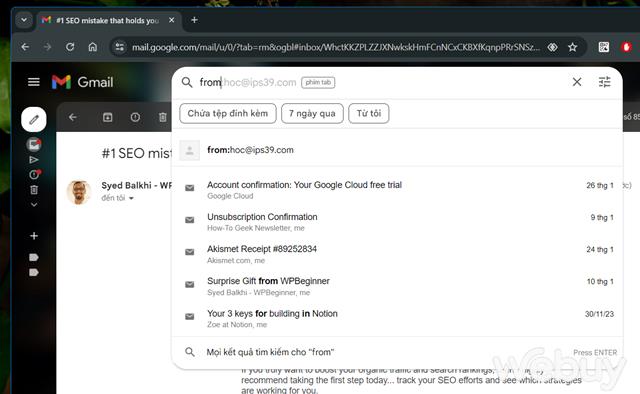Delete this email with trash icon
640x394 pixels.
pyautogui.click(x=163, y=118)
